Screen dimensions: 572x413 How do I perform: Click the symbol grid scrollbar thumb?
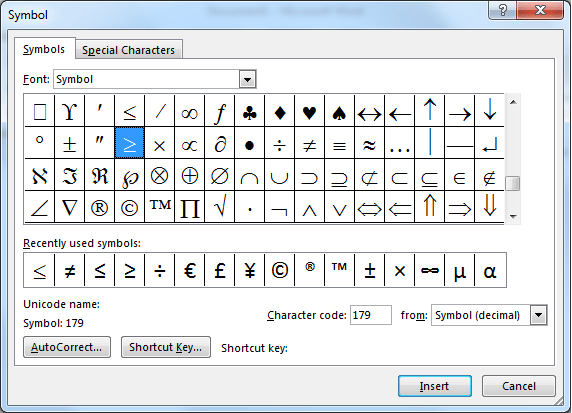[513, 184]
